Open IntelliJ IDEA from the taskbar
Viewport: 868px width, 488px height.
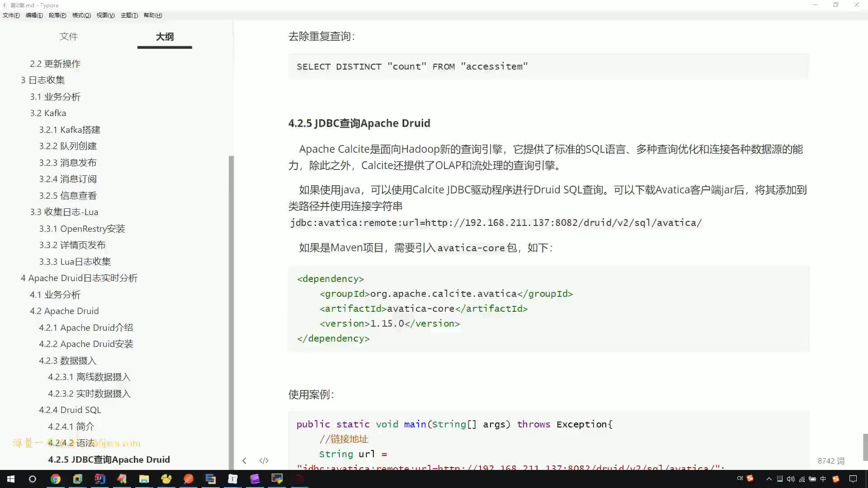100,479
